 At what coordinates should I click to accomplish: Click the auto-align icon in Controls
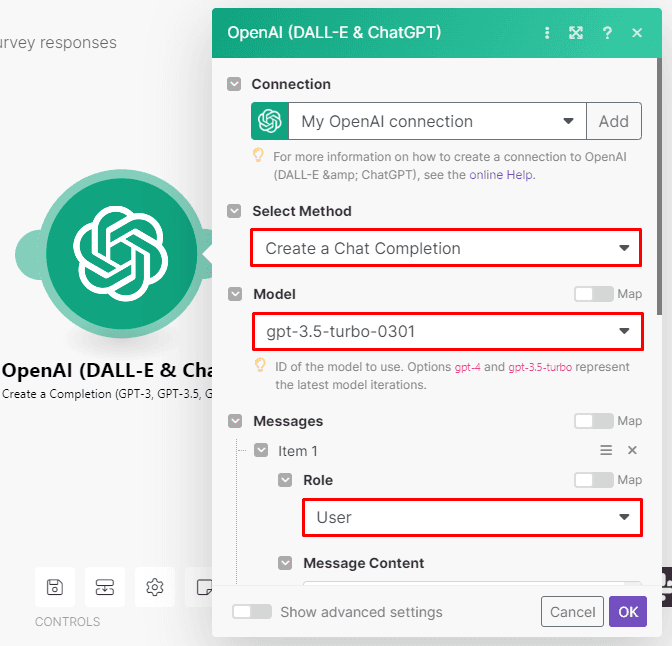click(x=105, y=587)
